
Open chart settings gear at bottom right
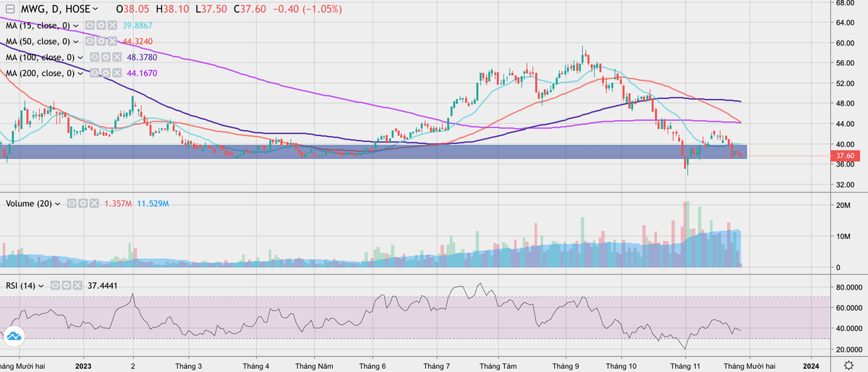pos(847,364)
